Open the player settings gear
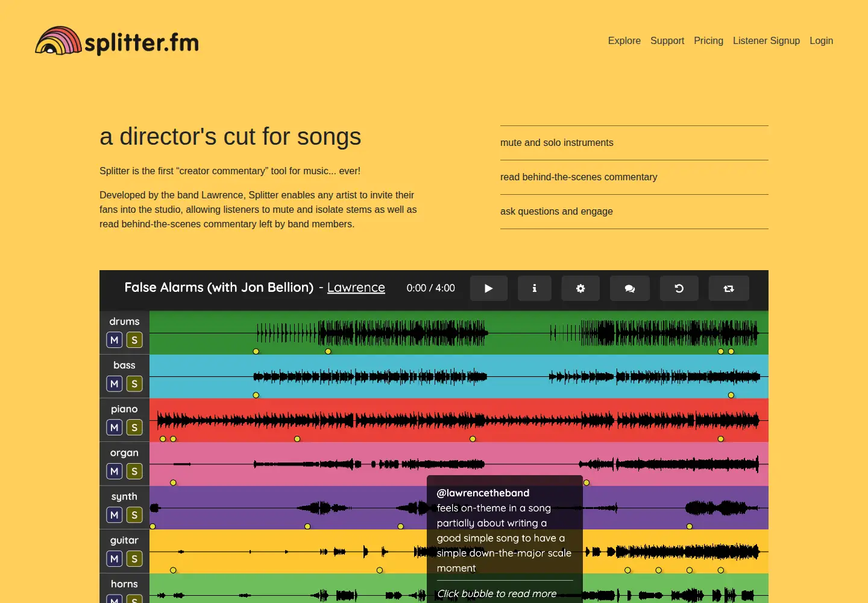This screenshot has width=868, height=603. pos(580,288)
